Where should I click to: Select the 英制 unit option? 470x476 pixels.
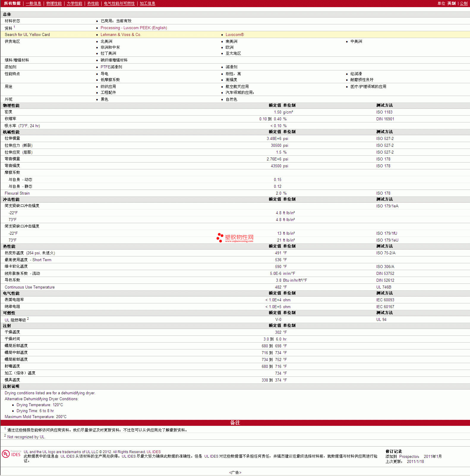click(x=451, y=4)
